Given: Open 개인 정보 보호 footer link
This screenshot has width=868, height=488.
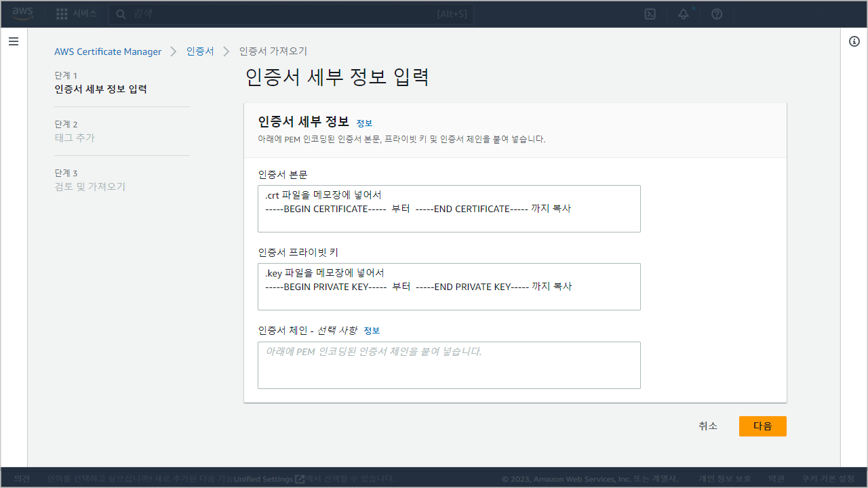Looking at the screenshot, I should tap(725, 479).
